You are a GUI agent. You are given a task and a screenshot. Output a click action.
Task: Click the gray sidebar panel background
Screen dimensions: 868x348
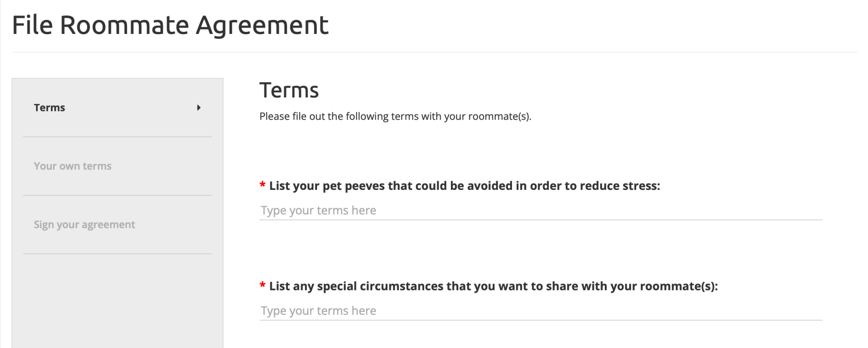coord(117,297)
